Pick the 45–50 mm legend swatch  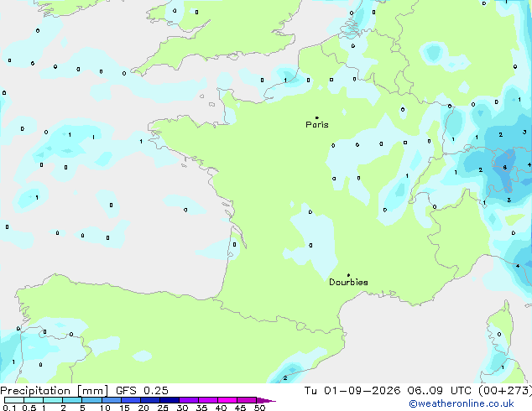click(247, 400)
